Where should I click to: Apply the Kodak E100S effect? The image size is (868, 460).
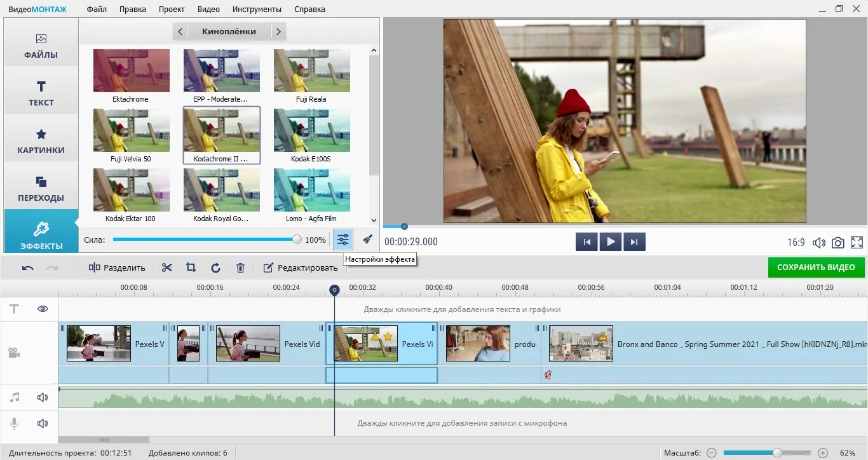(x=311, y=135)
